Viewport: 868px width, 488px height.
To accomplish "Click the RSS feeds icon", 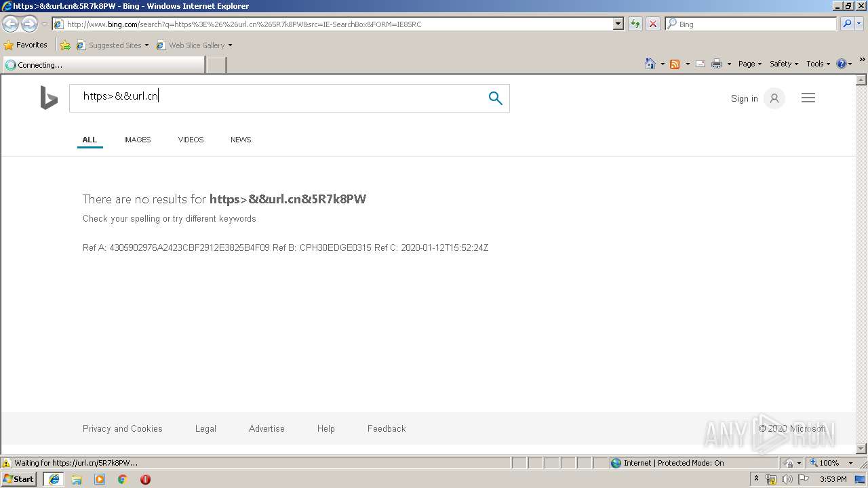I will [675, 64].
